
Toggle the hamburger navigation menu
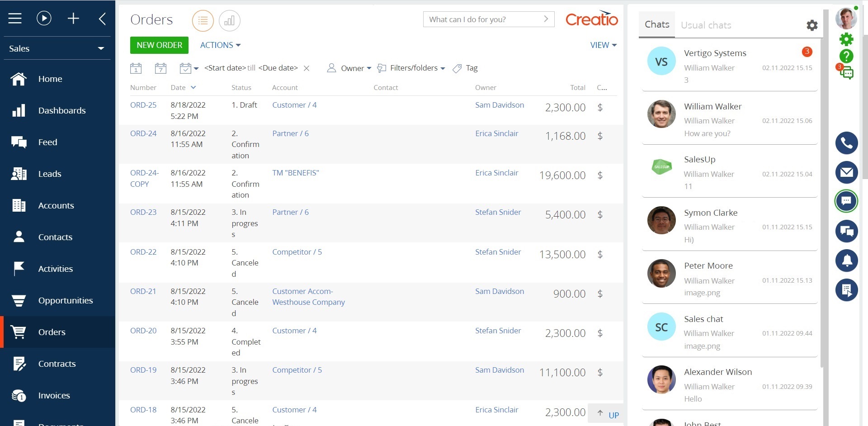point(15,18)
